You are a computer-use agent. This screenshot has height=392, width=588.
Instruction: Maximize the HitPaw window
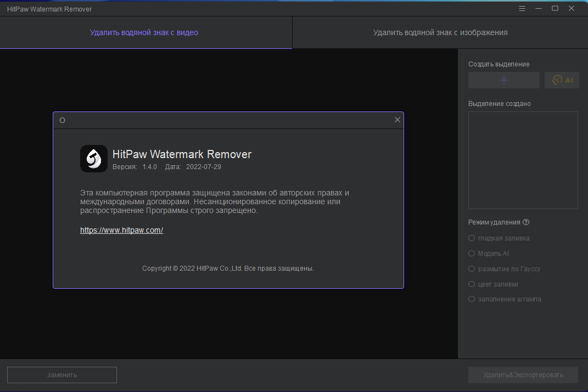(x=555, y=9)
